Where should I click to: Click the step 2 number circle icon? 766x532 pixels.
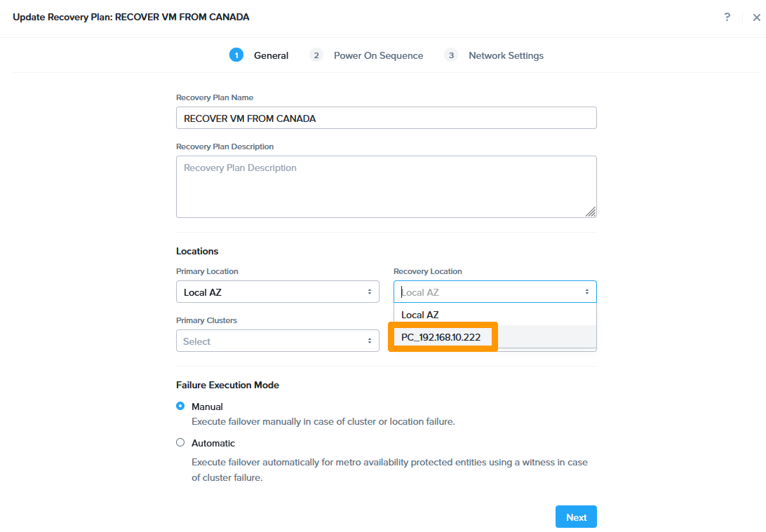(316, 55)
